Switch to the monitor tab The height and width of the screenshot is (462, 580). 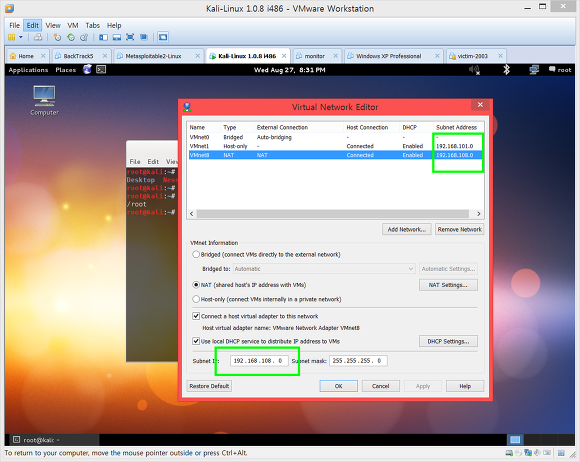coord(314,56)
